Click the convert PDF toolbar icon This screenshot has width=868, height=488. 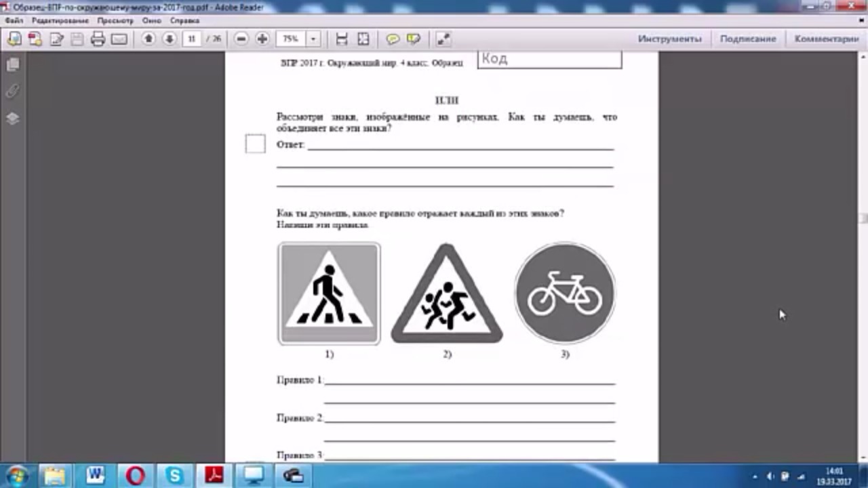tap(35, 39)
